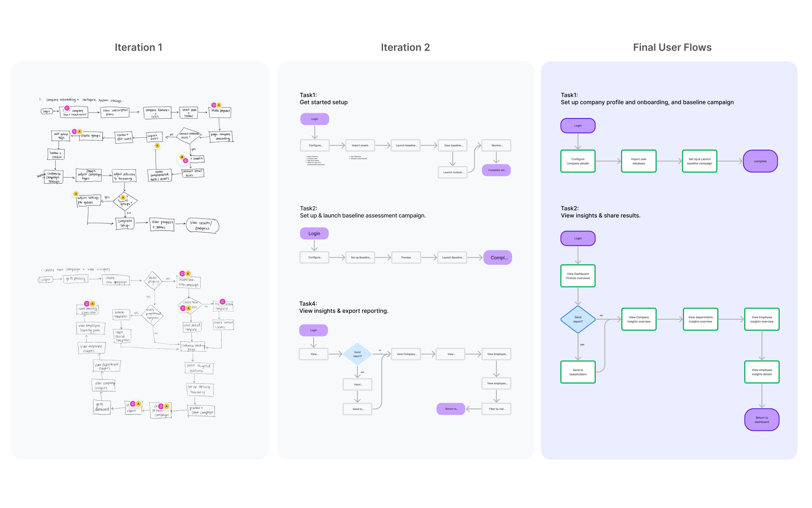Select 'View departments insights overview' node

700,319
